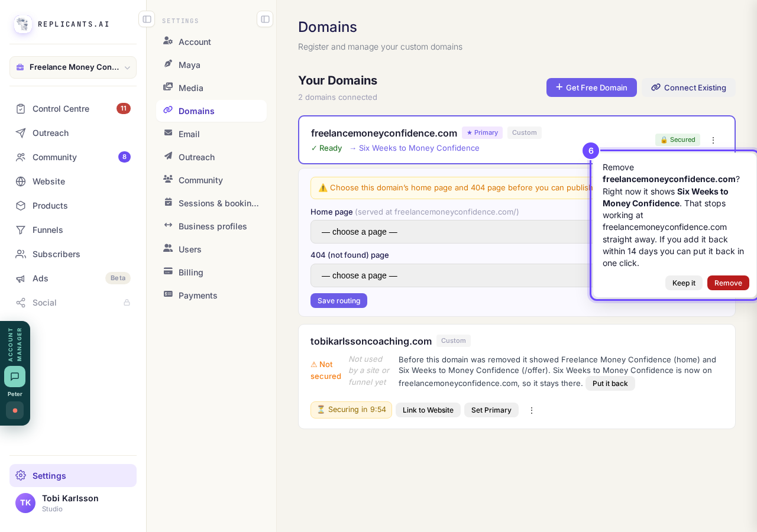Open Account settings
Viewport: 757px width, 532px height.
pos(211,42)
